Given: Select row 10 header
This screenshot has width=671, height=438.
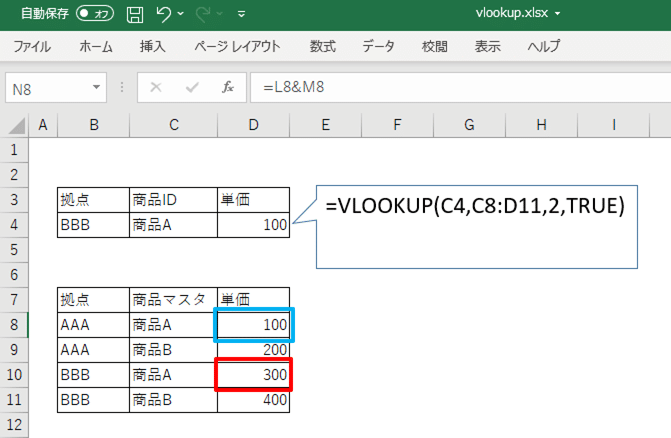Looking at the screenshot, I should [x=14, y=375].
